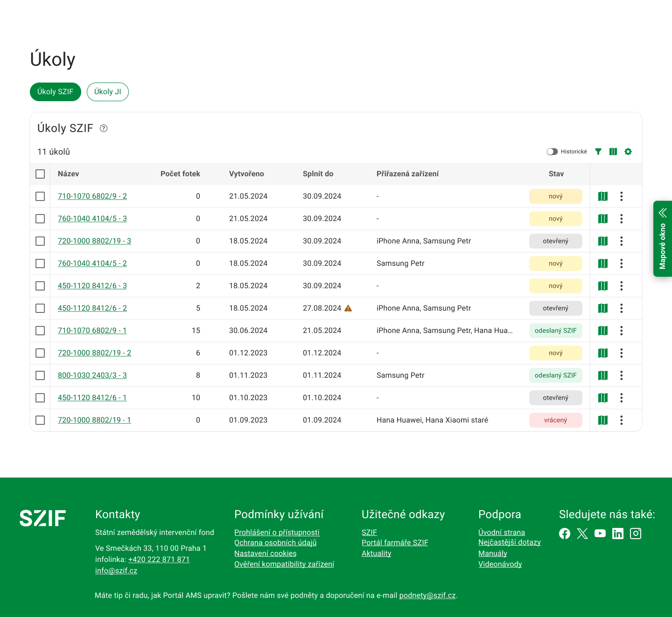Show map for task 710-1070 6802/9 - 2

coord(603,196)
